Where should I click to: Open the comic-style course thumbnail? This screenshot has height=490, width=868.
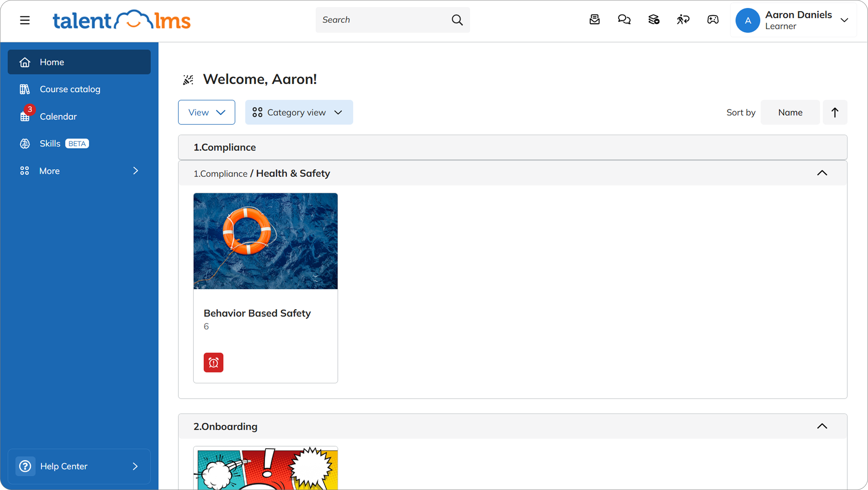[265, 468]
